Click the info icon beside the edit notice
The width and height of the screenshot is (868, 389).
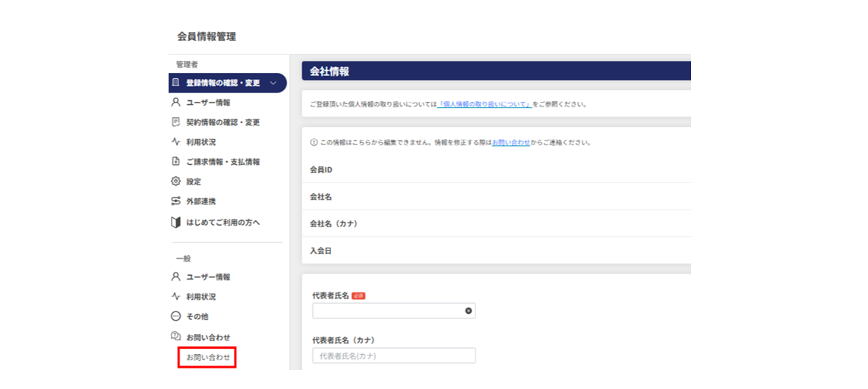coord(314,142)
